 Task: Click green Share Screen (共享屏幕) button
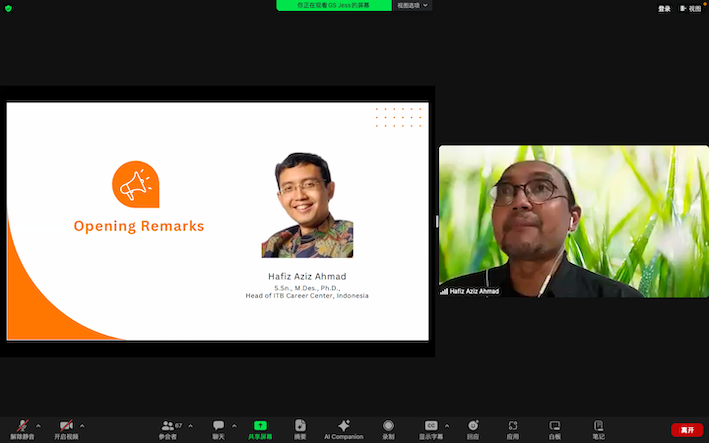click(x=260, y=429)
